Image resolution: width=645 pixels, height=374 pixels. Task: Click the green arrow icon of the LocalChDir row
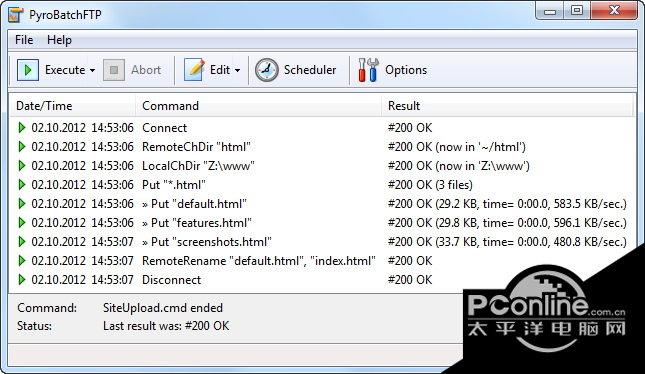[22, 165]
